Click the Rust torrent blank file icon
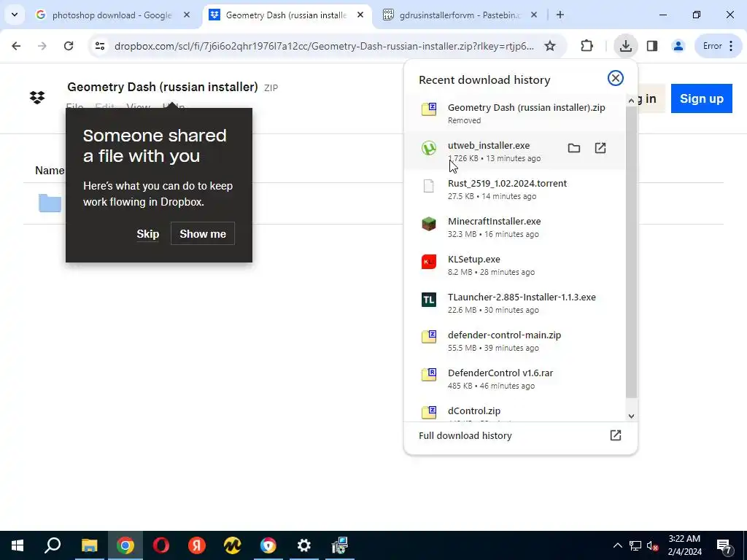The image size is (747, 560). (x=429, y=186)
